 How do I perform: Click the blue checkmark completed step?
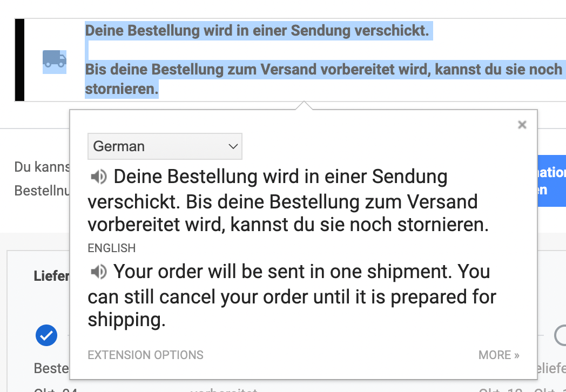point(46,335)
